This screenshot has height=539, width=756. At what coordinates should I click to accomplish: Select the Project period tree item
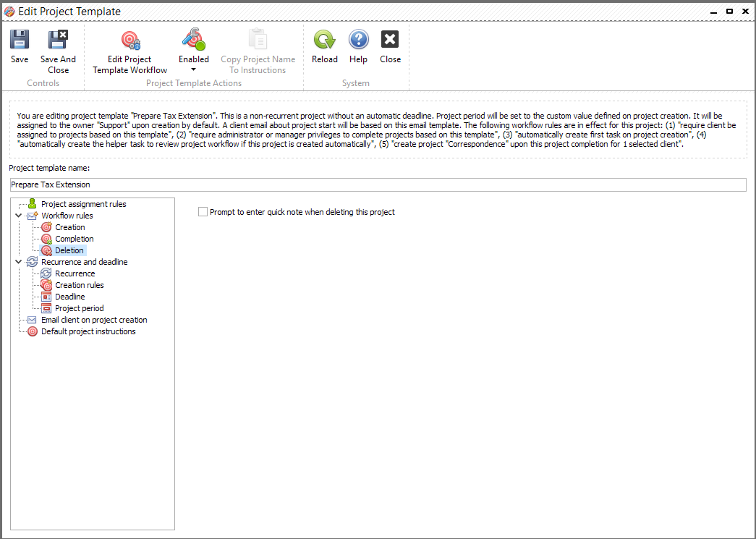(80, 308)
